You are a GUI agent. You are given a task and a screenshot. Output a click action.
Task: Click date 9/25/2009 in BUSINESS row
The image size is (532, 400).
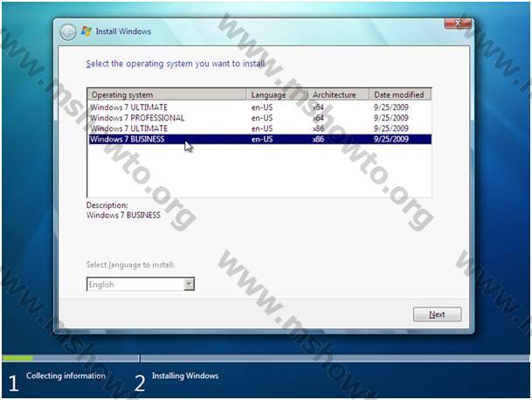[x=390, y=139]
